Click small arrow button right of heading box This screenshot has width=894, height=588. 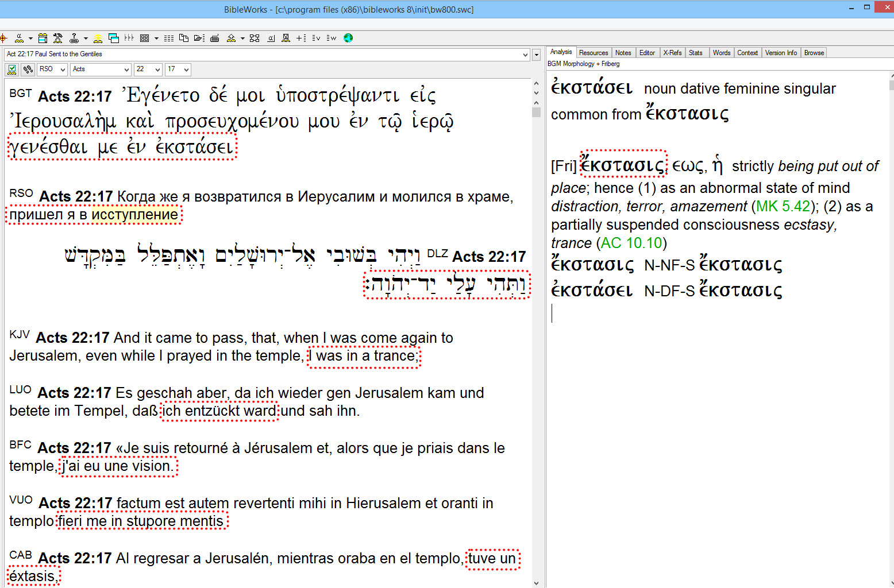pos(536,55)
